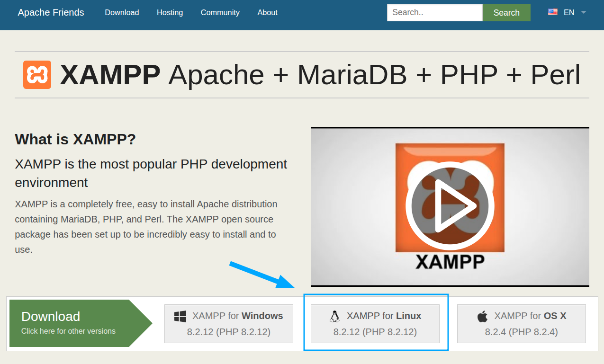Open the Community page
604x364 pixels.
click(220, 12)
